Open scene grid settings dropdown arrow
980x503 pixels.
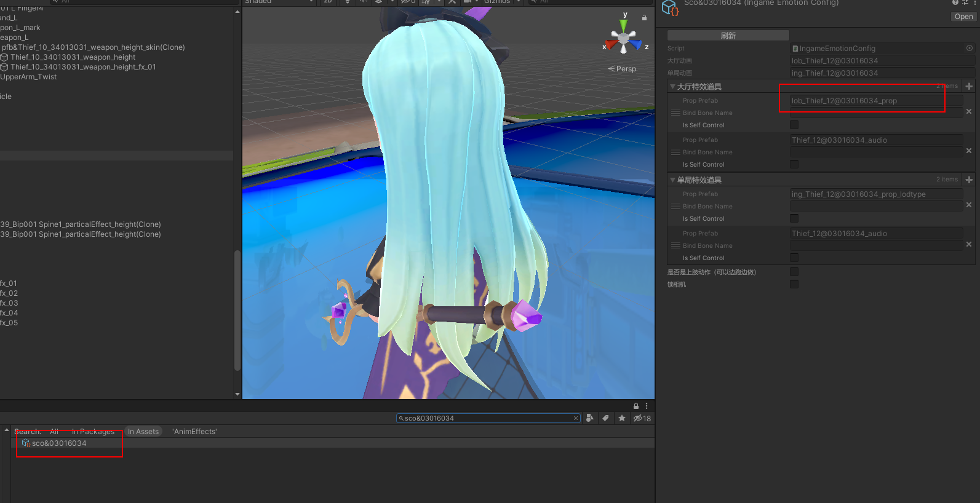tap(439, 2)
